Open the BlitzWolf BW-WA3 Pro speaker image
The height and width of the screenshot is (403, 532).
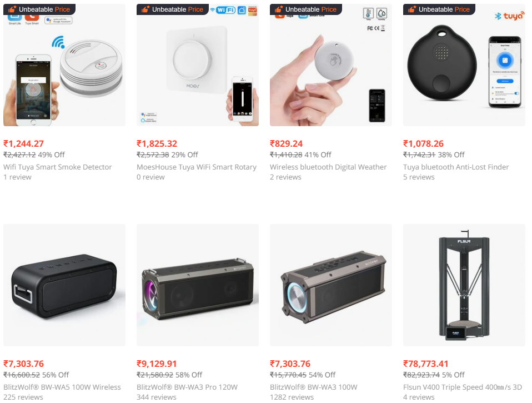[198, 285]
